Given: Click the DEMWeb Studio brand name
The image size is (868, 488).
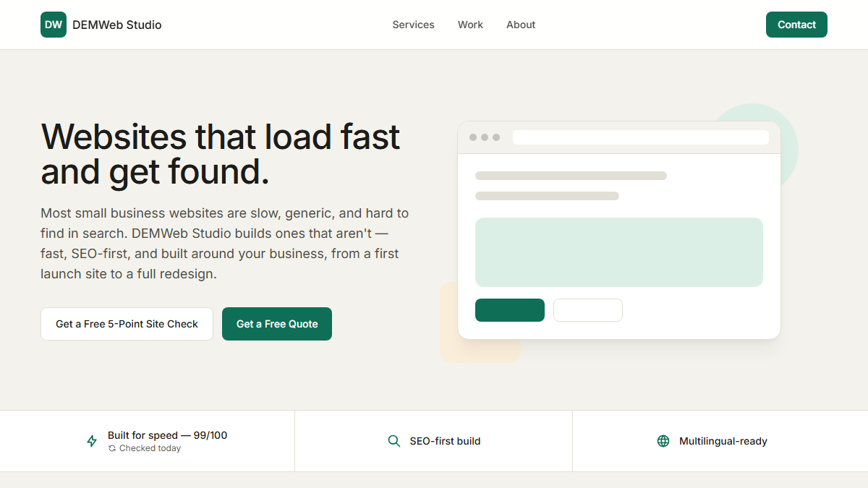Looking at the screenshot, I should (x=117, y=25).
